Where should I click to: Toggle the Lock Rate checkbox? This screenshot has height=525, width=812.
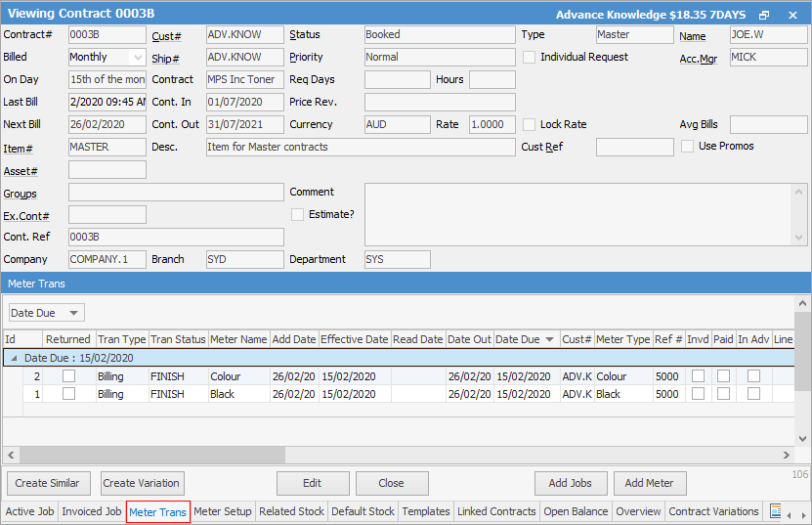click(x=530, y=125)
